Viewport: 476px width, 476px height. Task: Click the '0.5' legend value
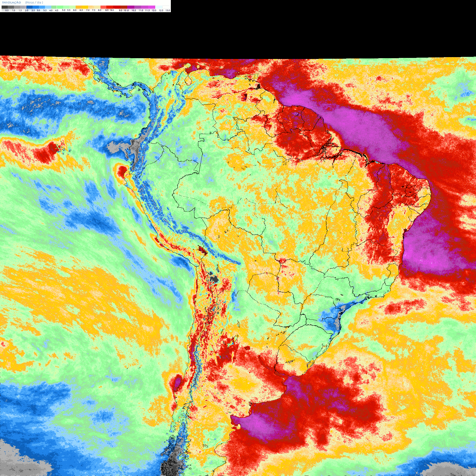point(7,10)
